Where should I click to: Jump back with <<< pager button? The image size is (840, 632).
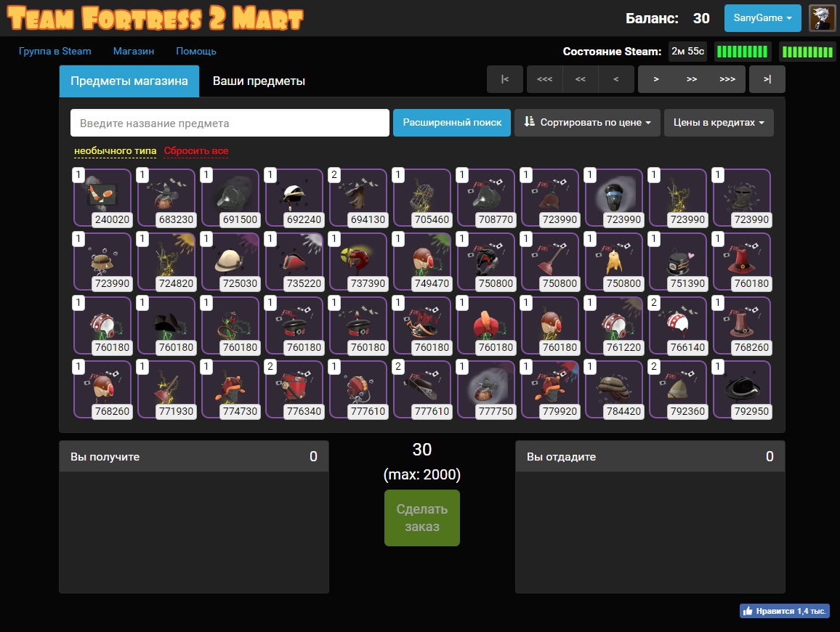pyautogui.click(x=545, y=79)
